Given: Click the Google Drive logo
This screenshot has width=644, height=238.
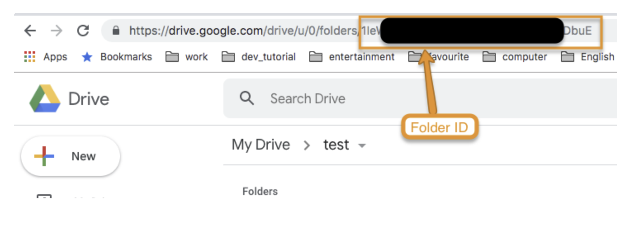Looking at the screenshot, I should 45,99.
